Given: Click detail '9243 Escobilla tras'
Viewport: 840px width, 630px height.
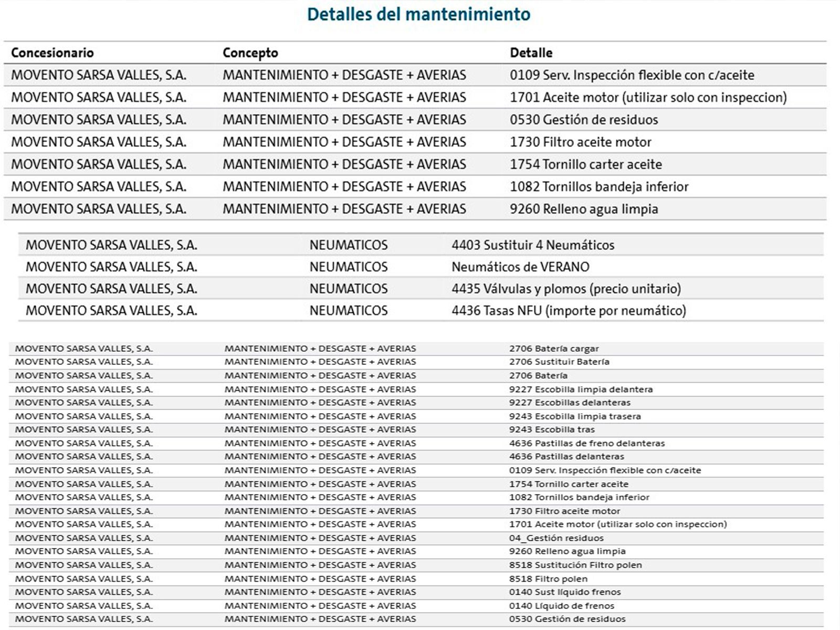Looking at the screenshot, I should pos(552,429).
